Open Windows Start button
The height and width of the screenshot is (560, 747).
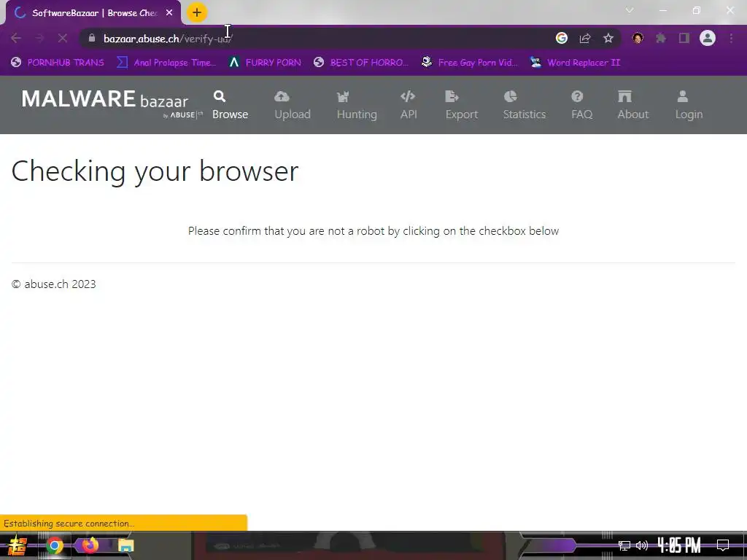coord(18,545)
